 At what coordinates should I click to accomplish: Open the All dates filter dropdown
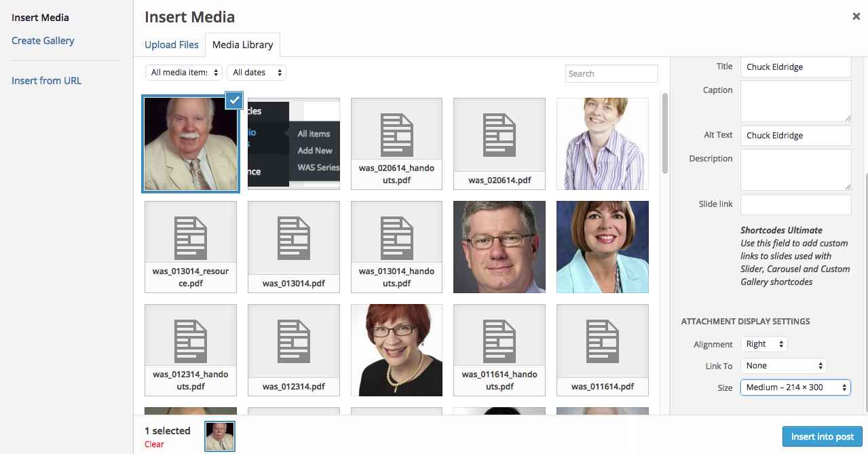(x=257, y=73)
